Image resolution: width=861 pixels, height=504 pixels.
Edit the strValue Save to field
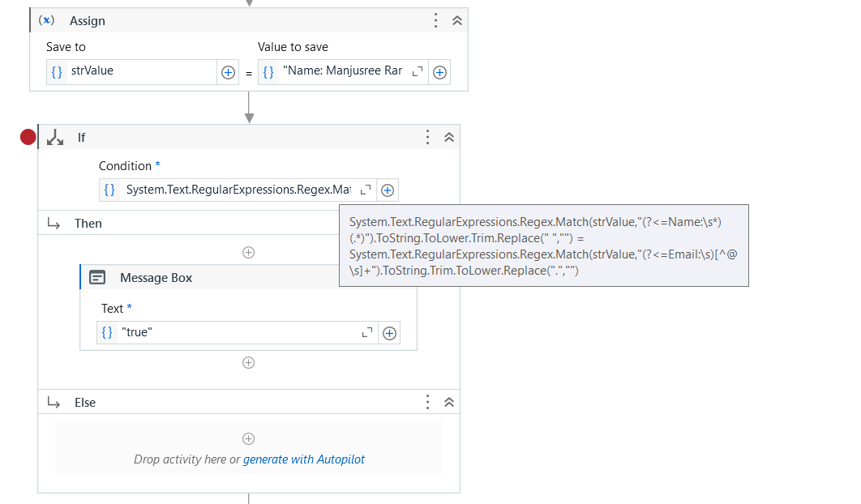tap(142, 72)
